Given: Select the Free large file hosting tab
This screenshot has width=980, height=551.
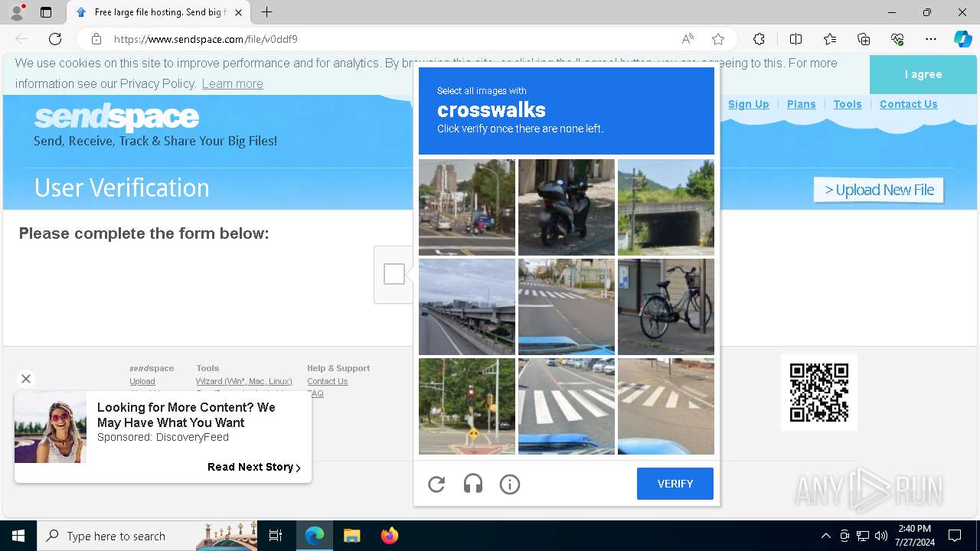Looking at the screenshot, I should pos(158,12).
